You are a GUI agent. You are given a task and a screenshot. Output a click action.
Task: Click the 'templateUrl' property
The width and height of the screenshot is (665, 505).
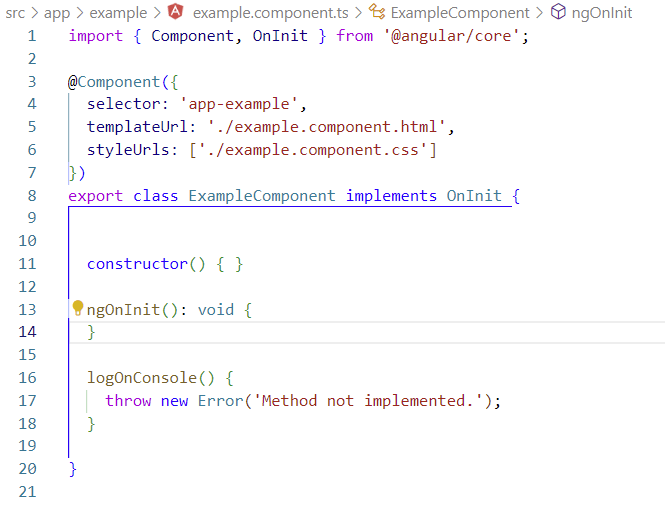click(x=137, y=127)
